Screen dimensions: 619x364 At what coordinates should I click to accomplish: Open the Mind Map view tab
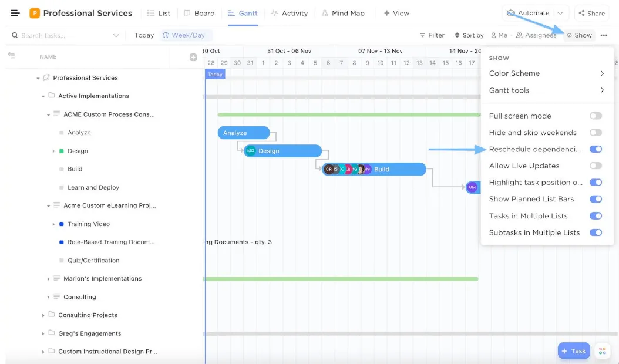(343, 13)
